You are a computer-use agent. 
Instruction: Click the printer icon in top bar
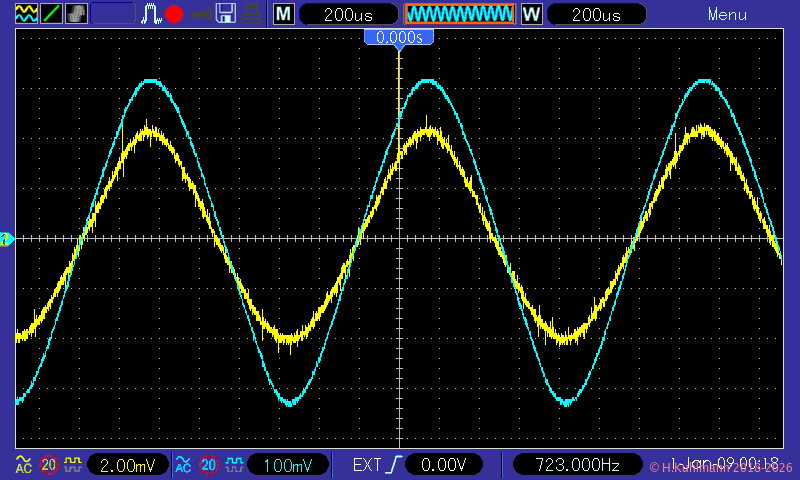point(253,14)
